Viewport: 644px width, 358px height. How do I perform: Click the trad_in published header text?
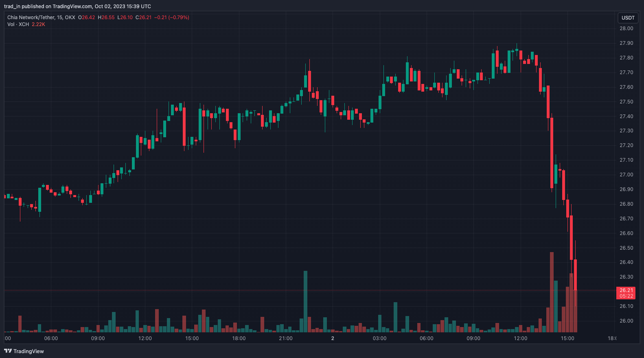(x=77, y=7)
